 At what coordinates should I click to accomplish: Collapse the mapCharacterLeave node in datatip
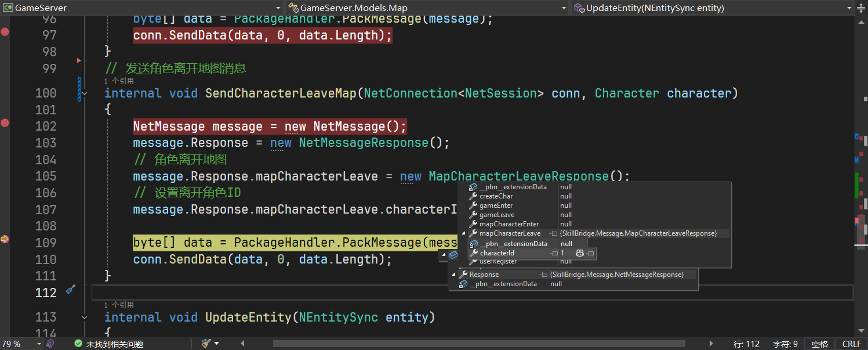click(x=463, y=233)
